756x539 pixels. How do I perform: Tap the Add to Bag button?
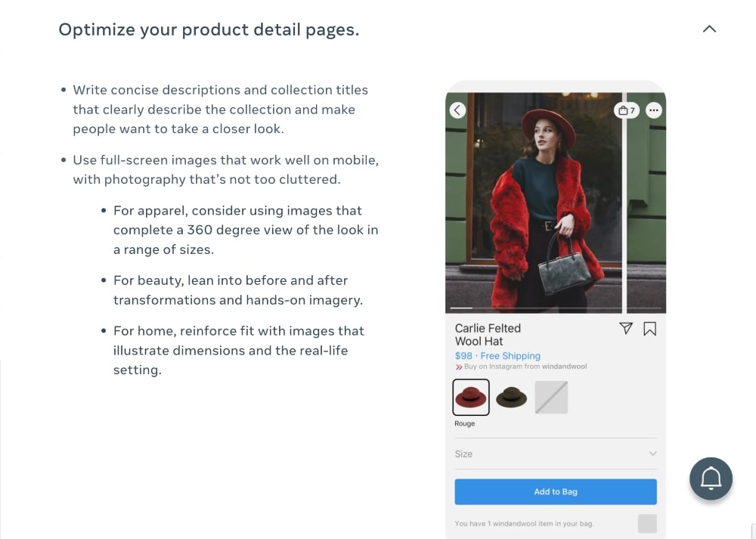pyautogui.click(x=556, y=491)
